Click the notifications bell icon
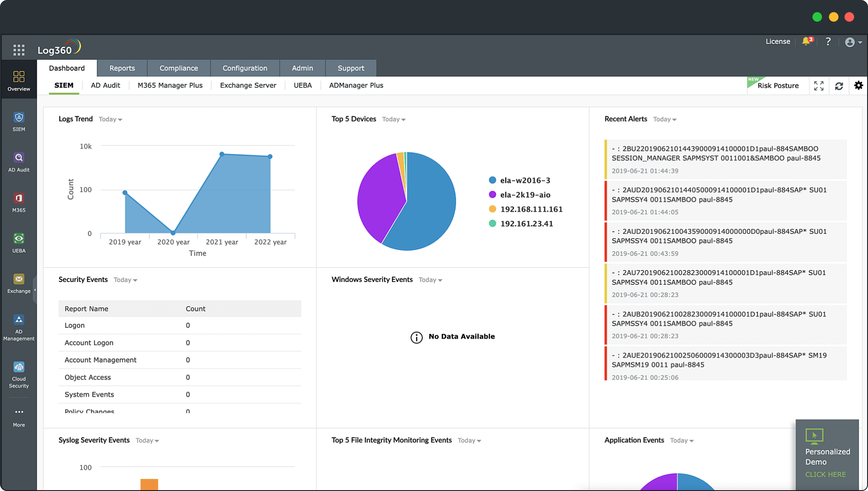The image size is (868, 491). (806, 41)
